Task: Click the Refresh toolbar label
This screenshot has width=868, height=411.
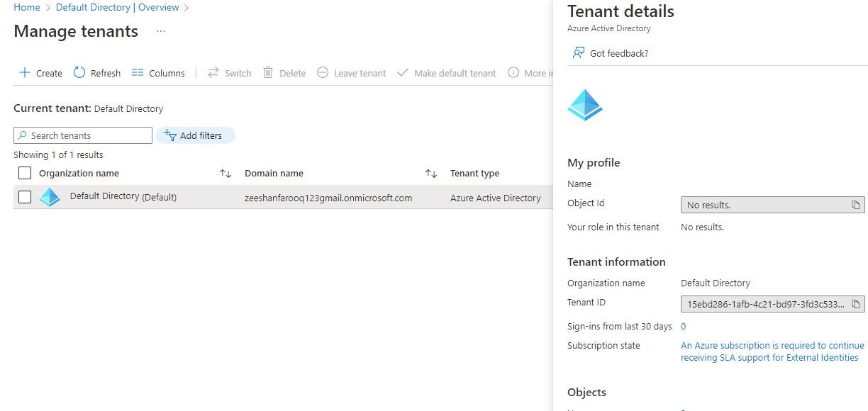Action: pyautogui.click(x=106, y=73)
